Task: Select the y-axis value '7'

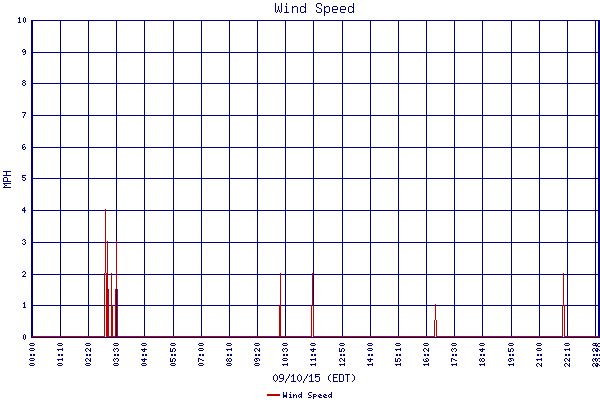Action: [24, 115]
